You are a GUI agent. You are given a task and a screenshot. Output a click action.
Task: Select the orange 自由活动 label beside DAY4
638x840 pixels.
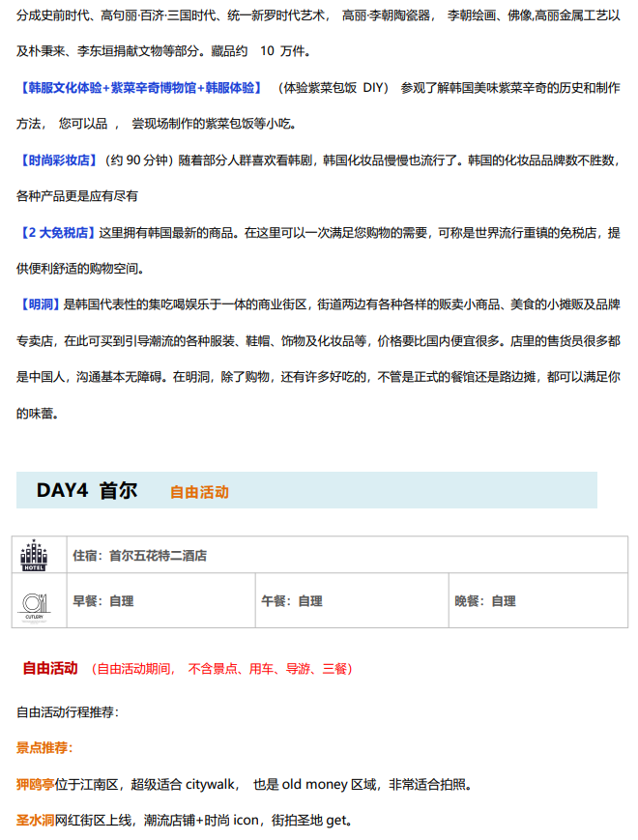click(199, 492)
